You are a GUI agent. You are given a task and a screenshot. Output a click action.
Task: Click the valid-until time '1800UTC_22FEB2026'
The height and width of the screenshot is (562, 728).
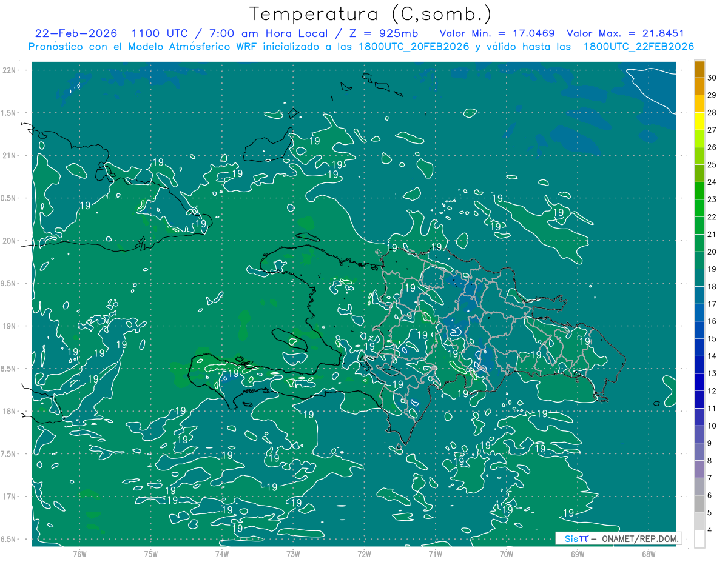(639, 47)
